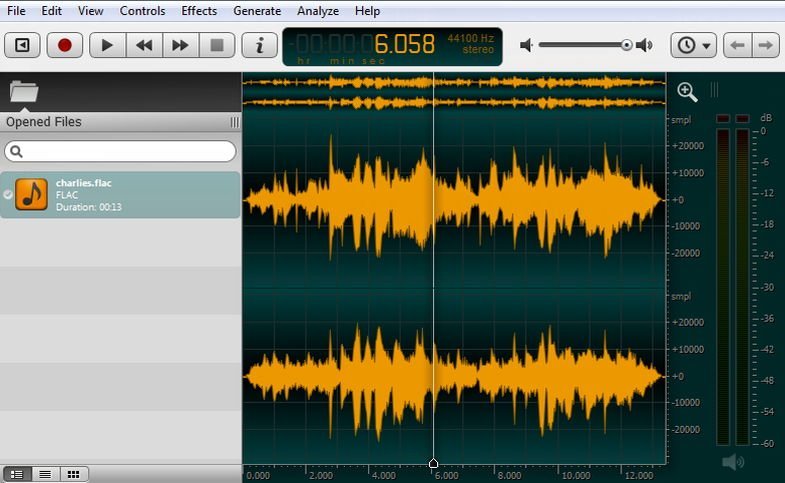Open file information with the 'i' icon
The width and height of the screenshot is (785, 483).
point(260,45)
